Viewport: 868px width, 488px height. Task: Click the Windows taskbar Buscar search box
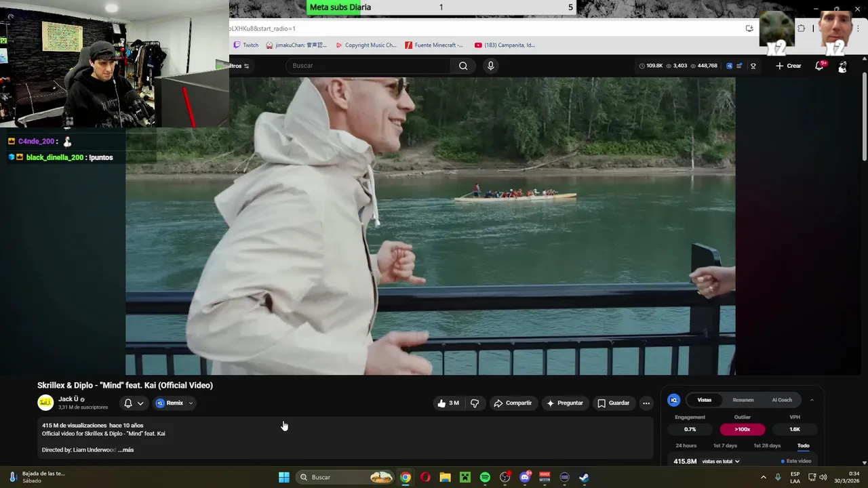tap(346, 477)
